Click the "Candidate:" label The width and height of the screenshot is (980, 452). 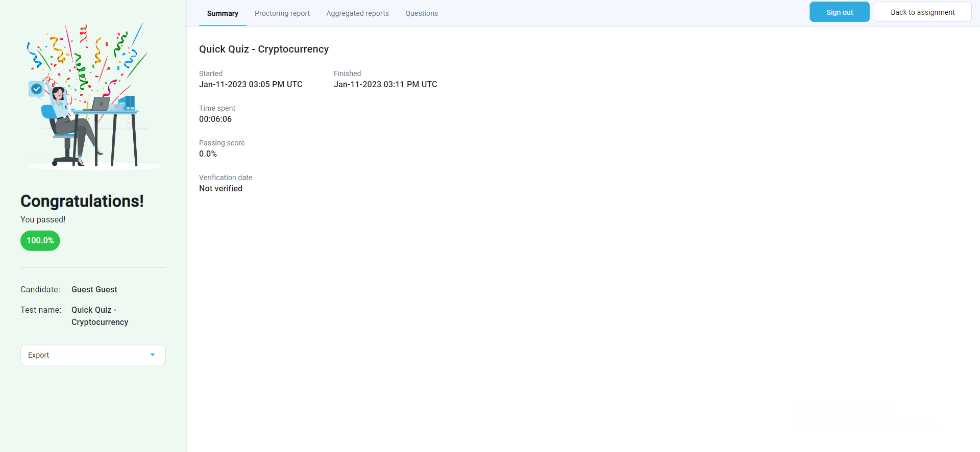pos(40,290)
